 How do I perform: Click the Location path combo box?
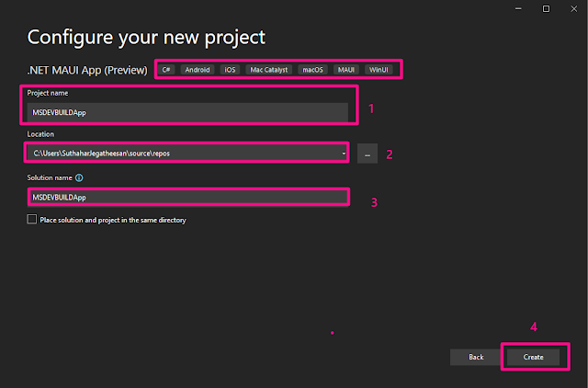click(x=182, y=153)
